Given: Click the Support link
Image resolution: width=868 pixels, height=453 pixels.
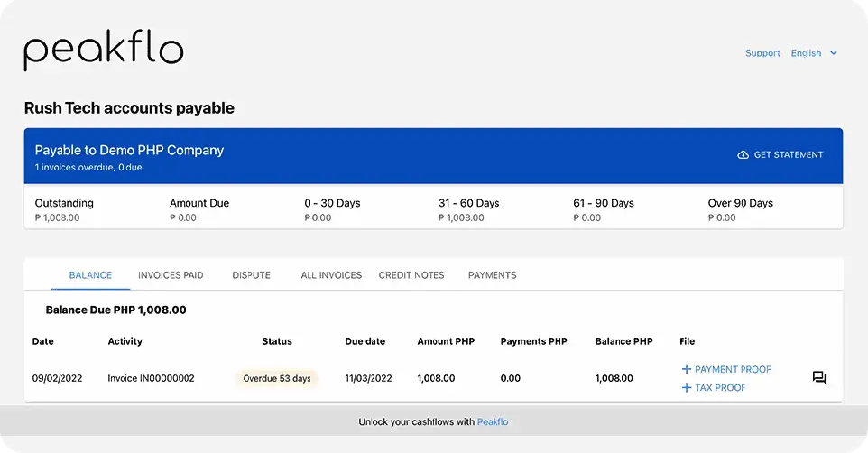Looking at the screenshot, I should click(762, 53).
